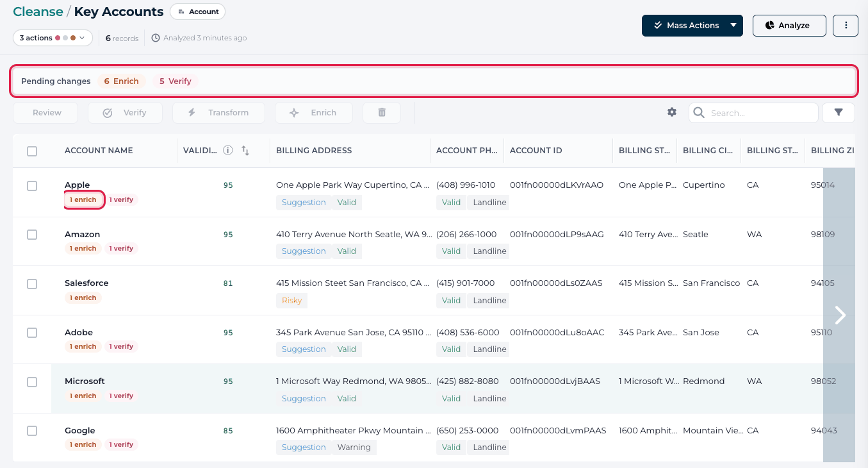Click the Suggestion tag on Apple address

click(x=304, y=202)
